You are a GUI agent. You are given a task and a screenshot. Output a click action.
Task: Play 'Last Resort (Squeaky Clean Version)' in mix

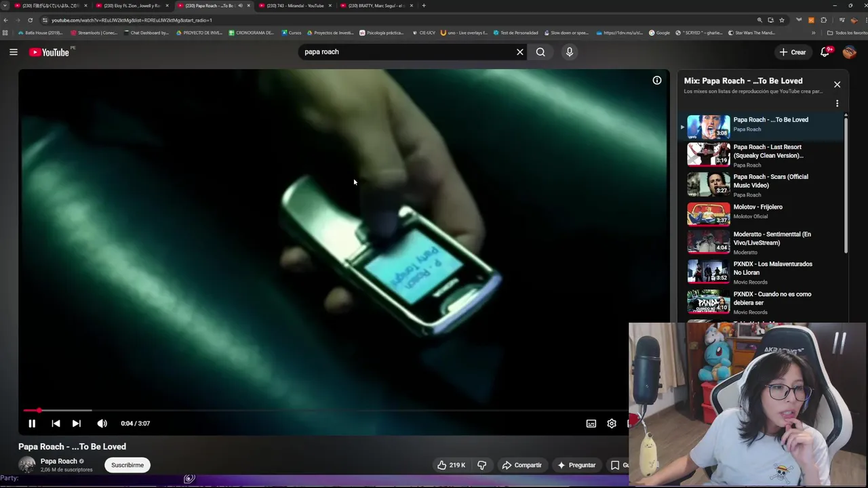click(762, 155)
